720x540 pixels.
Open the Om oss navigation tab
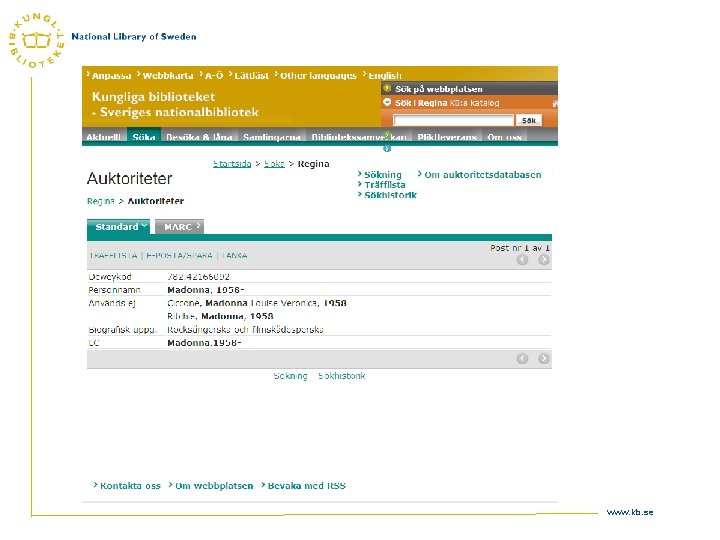point(504,137)
